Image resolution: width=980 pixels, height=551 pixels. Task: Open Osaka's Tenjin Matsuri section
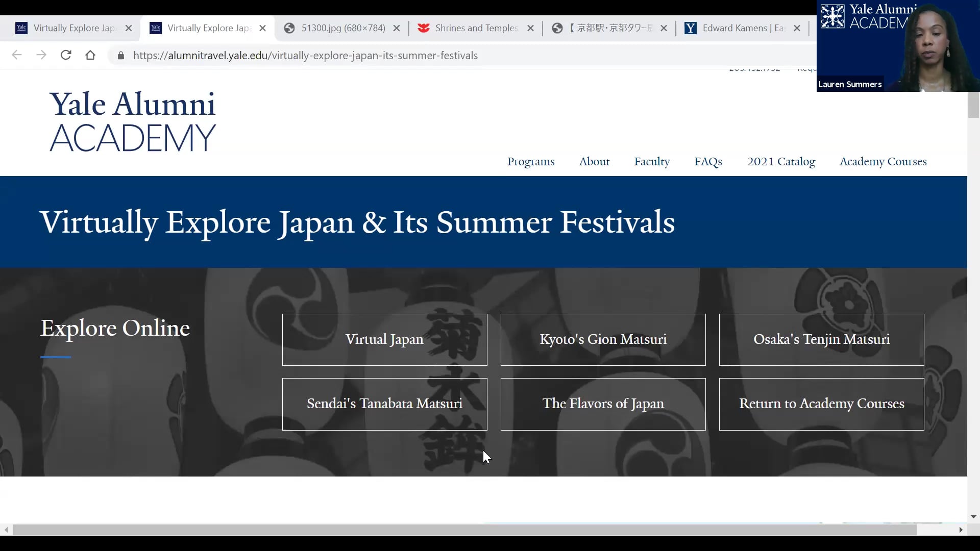point(821,339)
